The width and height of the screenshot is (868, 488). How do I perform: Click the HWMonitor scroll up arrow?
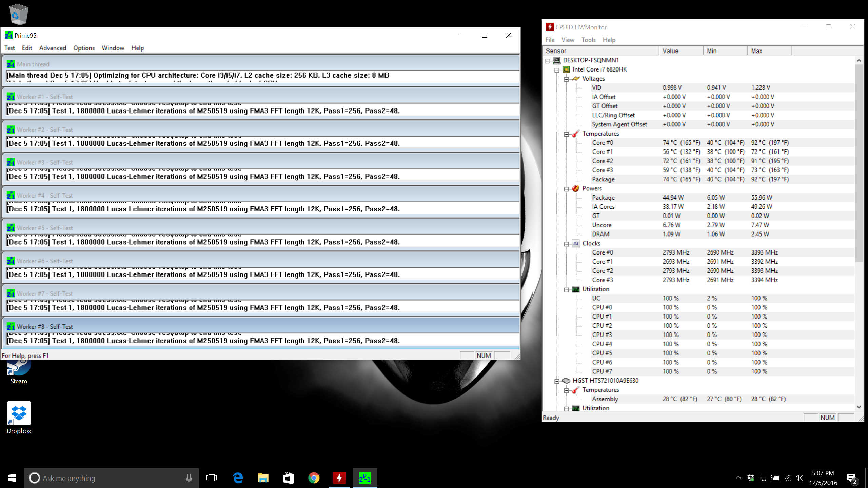pyautogui.click(x=859, y=60)
